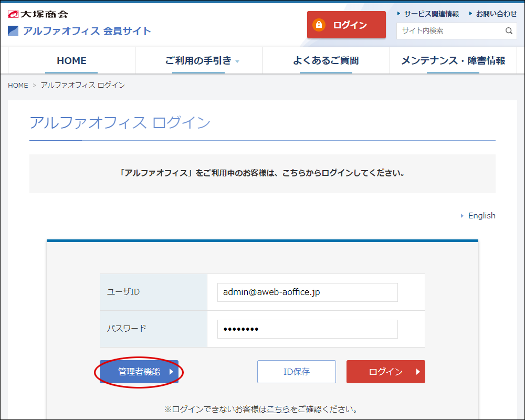Open the アルファオフィス 会員サイト logo link
This screenshot has width=525, height=420.
click(79, 31)
